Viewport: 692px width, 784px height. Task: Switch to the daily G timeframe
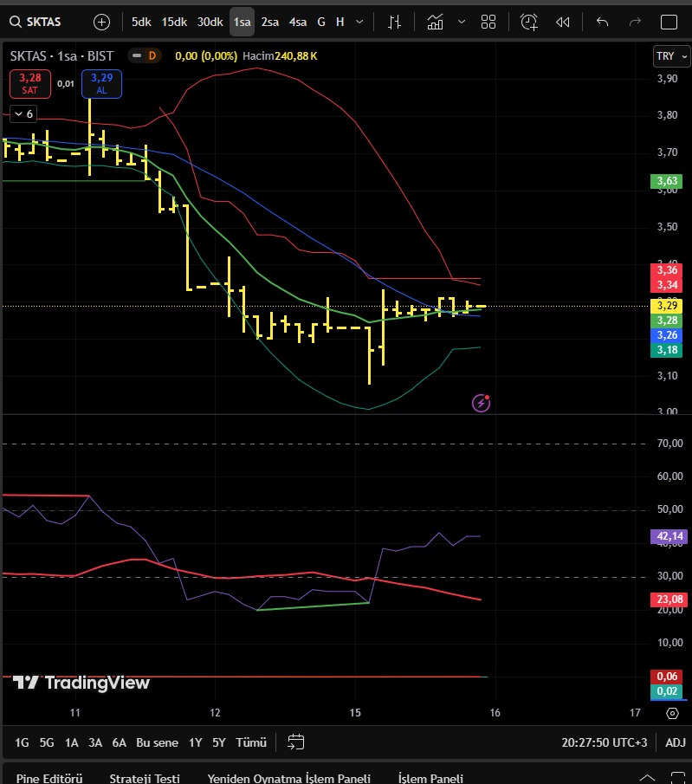tap(321, 22)
